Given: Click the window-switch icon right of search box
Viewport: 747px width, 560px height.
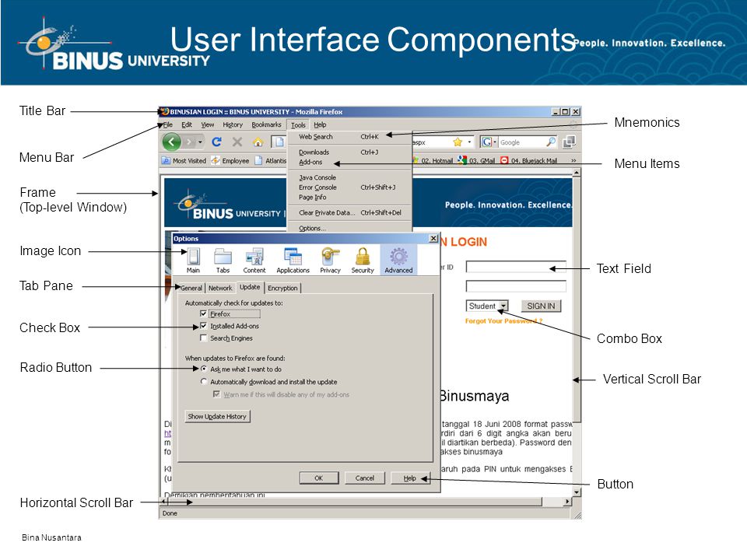Looking at the screenshot, I should pos(569,142).
